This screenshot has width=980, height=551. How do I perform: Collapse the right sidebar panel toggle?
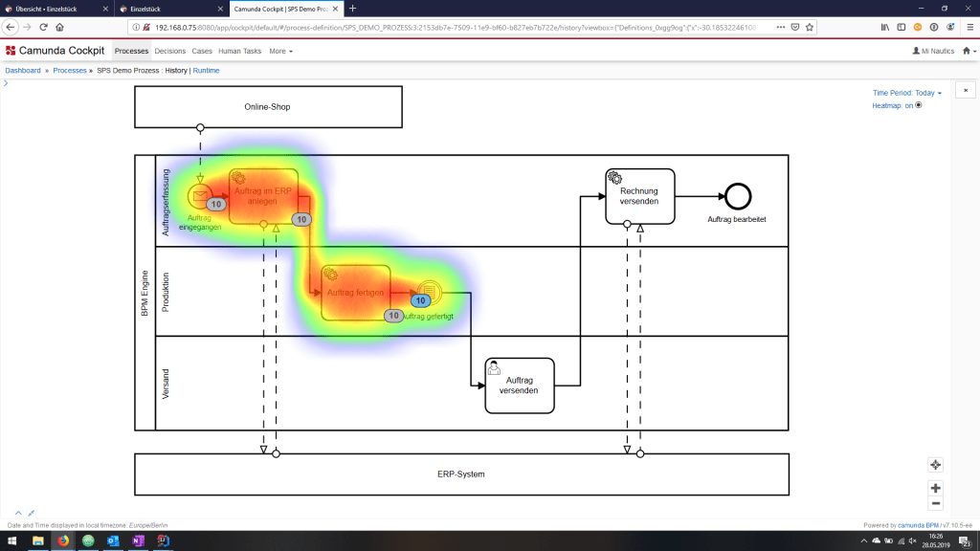(966, 90)
